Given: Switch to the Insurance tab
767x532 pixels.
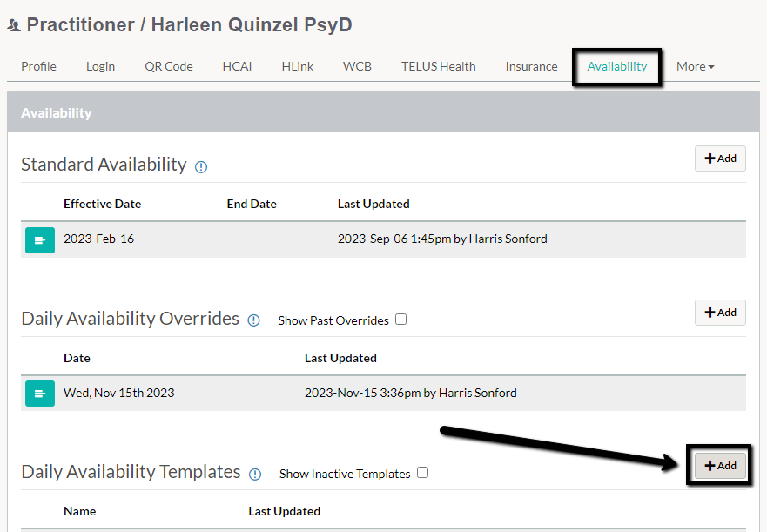Looking at the screenshot, I should pos(531,66).
